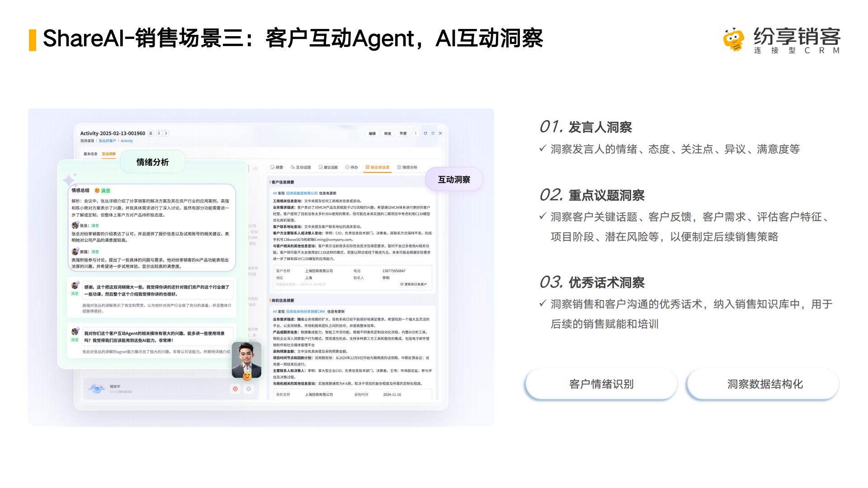Pause the audio playback

point(248,389)
